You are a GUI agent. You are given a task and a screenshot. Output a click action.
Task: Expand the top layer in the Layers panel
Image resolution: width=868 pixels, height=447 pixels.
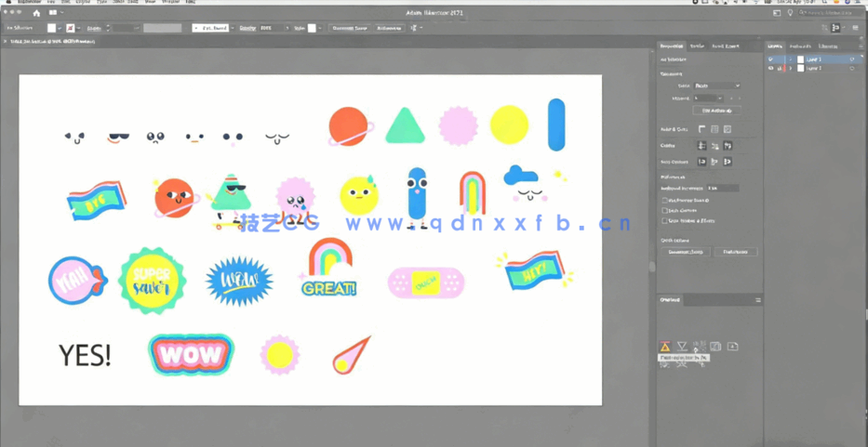(x=792, y=59)
